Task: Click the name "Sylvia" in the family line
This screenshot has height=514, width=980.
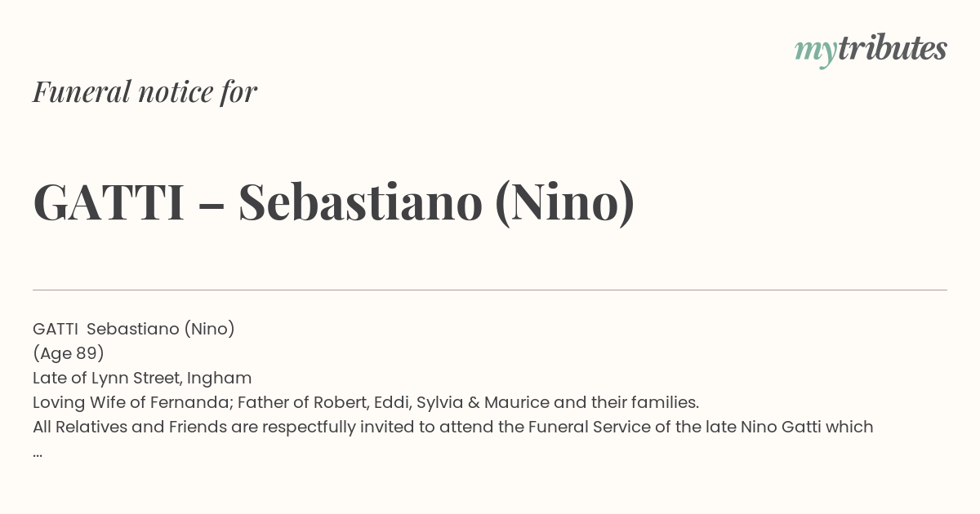Action: 440,403
